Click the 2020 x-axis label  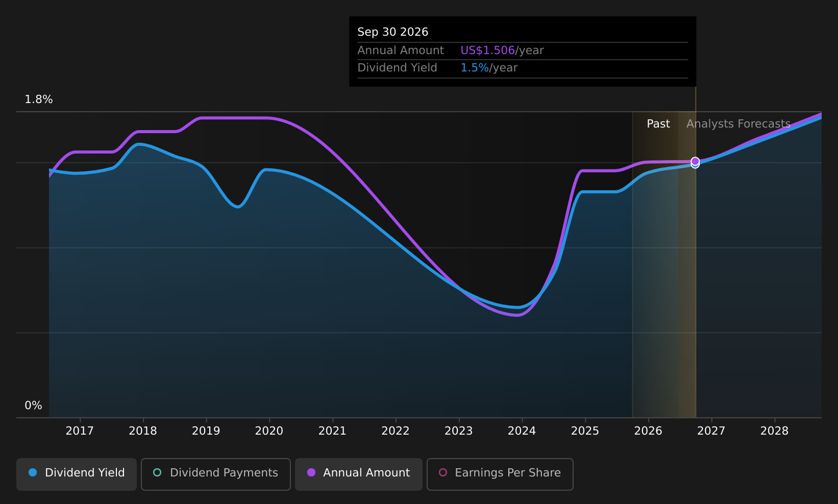coord(269,431)
